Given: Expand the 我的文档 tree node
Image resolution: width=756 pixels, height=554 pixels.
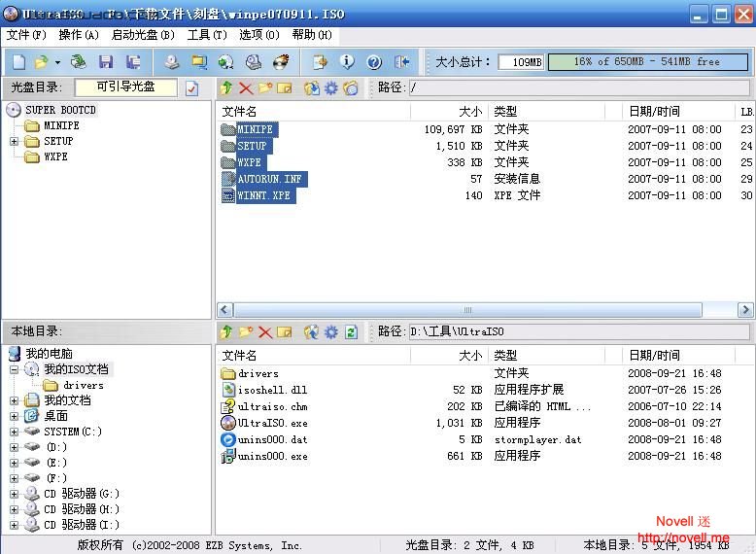Looking at the screenshot, I should click(14, 400).
